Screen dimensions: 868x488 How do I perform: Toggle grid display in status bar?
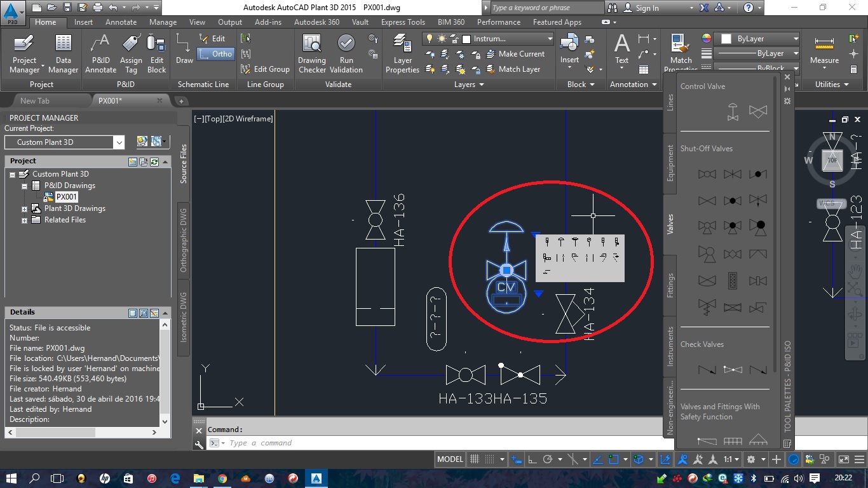point(475,459)
